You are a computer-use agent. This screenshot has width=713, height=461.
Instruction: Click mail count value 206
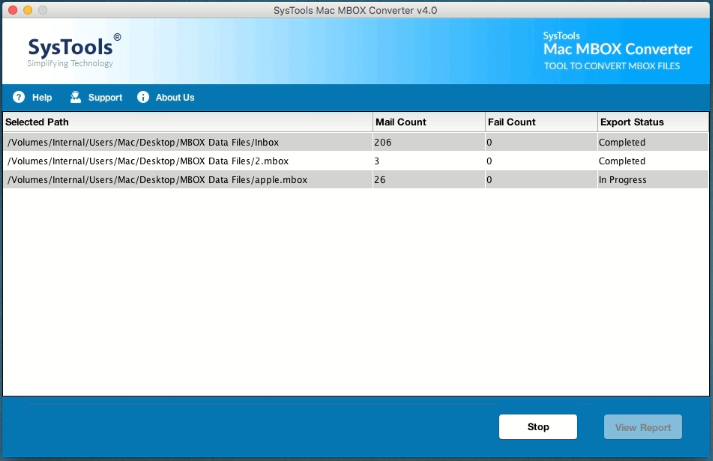(383, 142)
